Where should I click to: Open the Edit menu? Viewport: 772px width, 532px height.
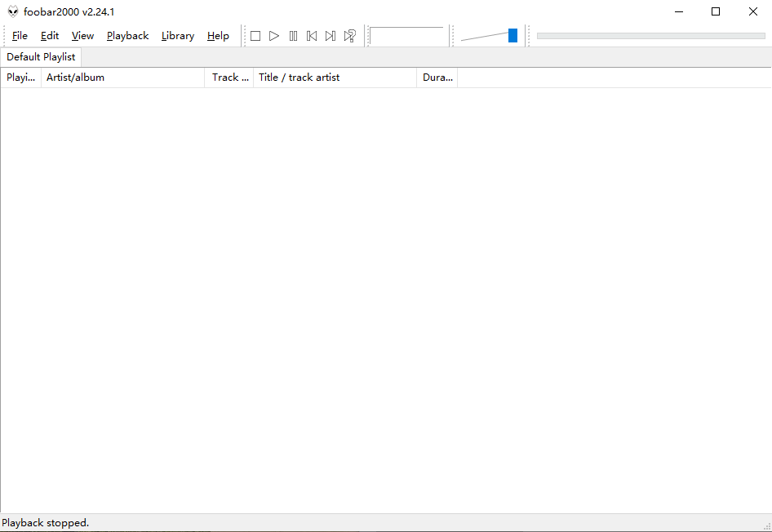[x=50, y=36]
